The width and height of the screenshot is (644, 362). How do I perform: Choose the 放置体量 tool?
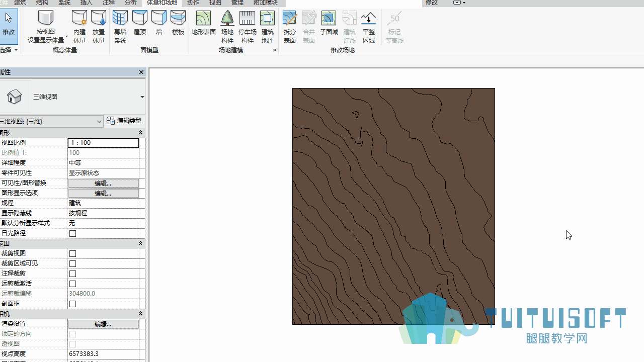tap(99, 27)
